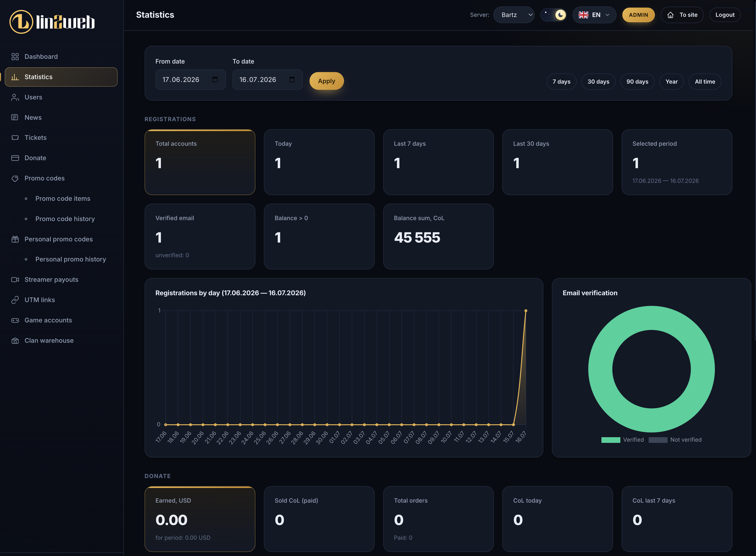The width and height of the screenshot is (756, 556).
Task: Select Promo code history submenu item
Action: 65,219
